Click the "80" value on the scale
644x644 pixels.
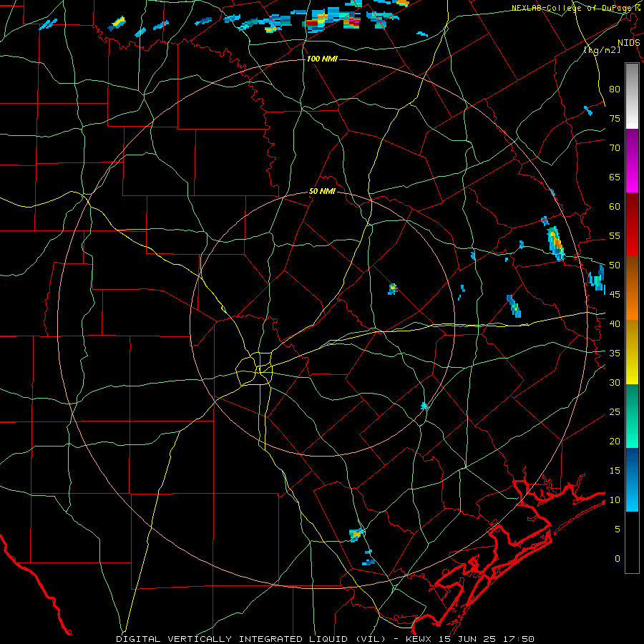[615, 89]
